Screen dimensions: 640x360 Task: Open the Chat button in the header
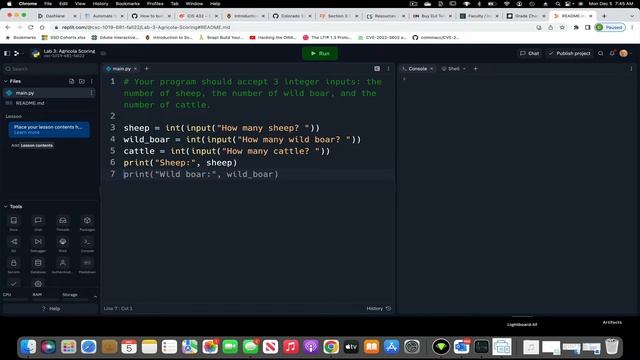(529, 53)
